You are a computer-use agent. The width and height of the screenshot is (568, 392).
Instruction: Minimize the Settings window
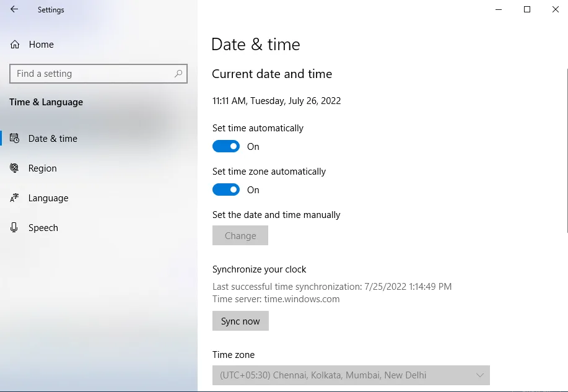499,9
